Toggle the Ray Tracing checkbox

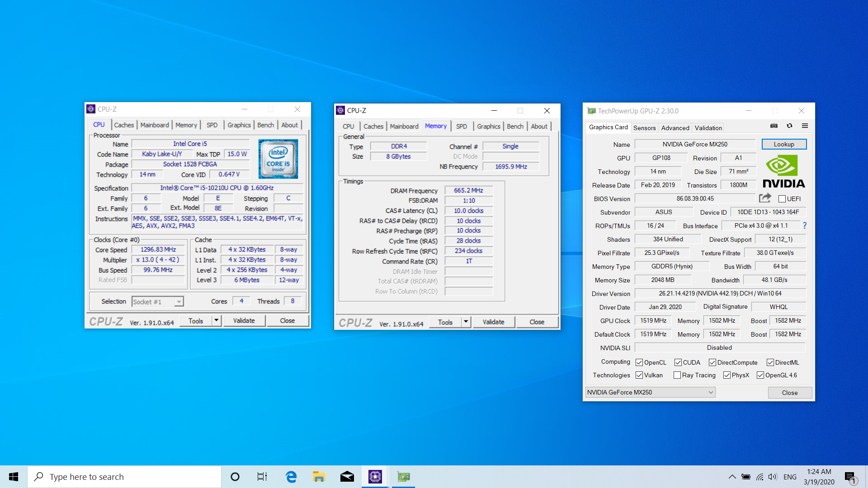pos(677,375)
